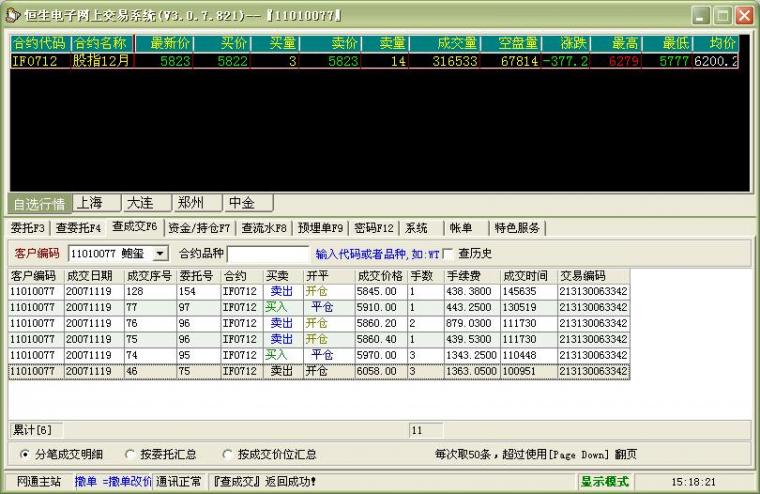760x494 pixels.
Task: Select 按成交价位汇总 radio option
Action: point(226,454)
